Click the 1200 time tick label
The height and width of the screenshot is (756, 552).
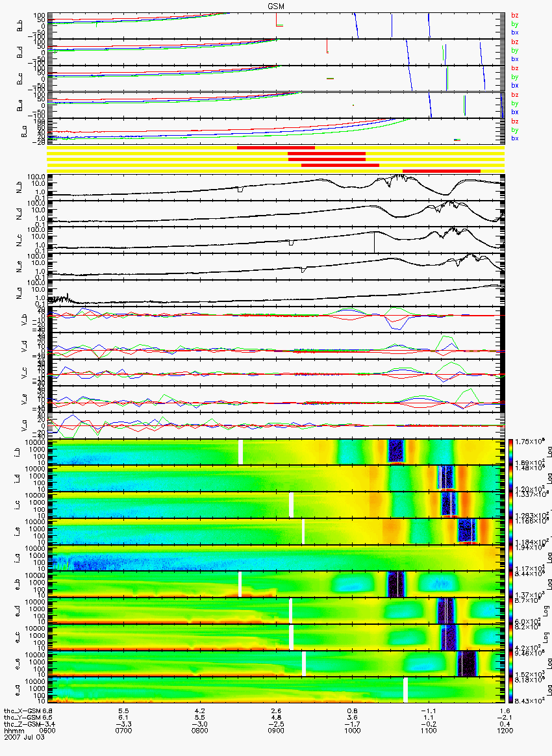(x=505, y=731)
